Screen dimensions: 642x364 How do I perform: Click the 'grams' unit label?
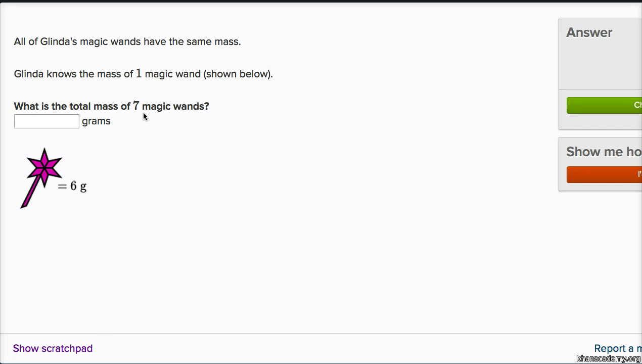96,121
